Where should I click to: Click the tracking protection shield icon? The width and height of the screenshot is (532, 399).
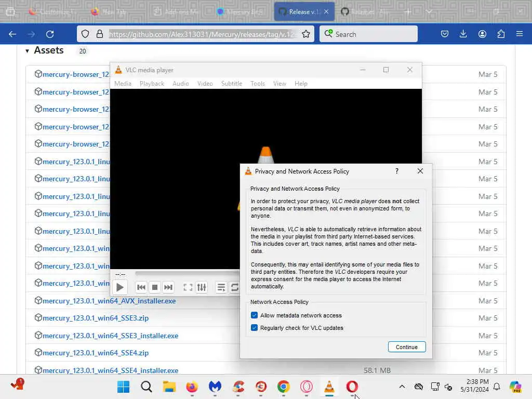(85, 34)
